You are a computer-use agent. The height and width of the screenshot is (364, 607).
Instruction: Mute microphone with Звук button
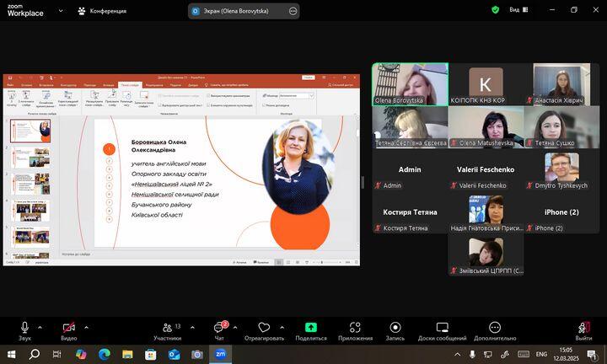pyautogui.click(x=24, y=331)
